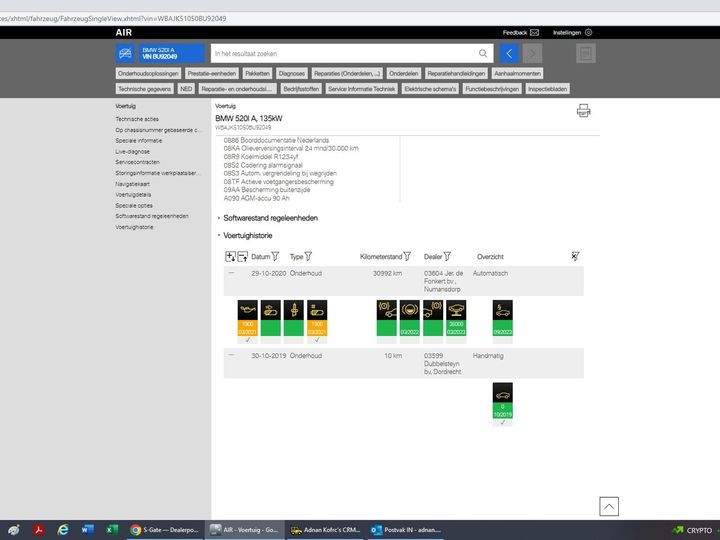
Task: Expand Softwarestand regeleenheden section
Action: pos(270,218)
